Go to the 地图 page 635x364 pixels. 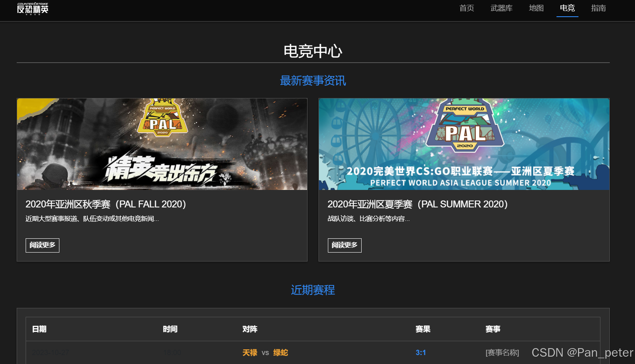pos(536,8)
